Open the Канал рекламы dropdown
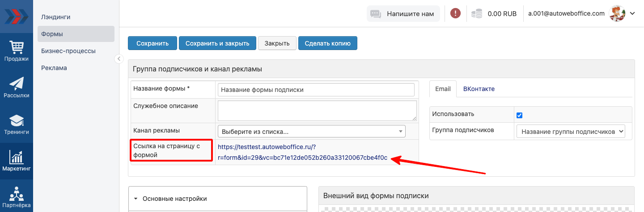Image resolution: width=644 pixels, height=212 pixels. point(311,131)
